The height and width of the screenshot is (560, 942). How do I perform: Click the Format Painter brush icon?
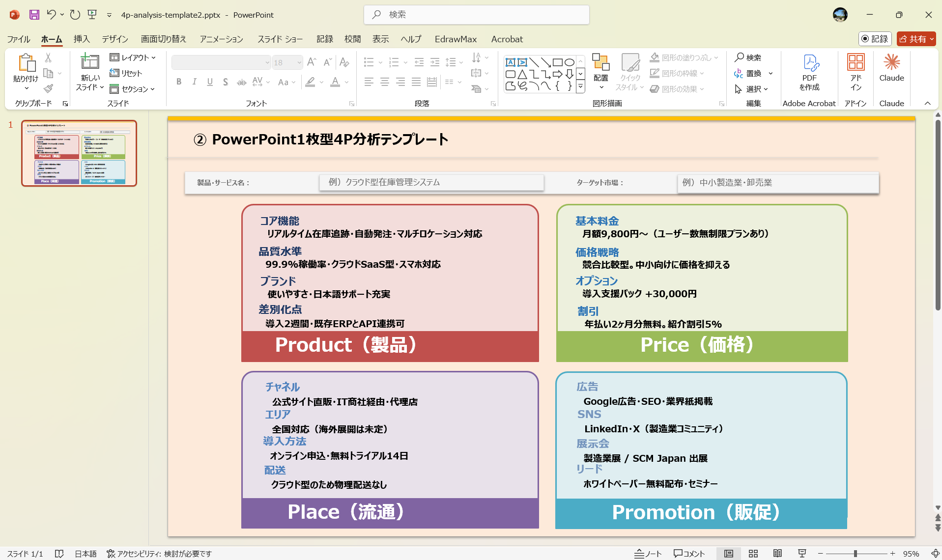pos(48,88)
